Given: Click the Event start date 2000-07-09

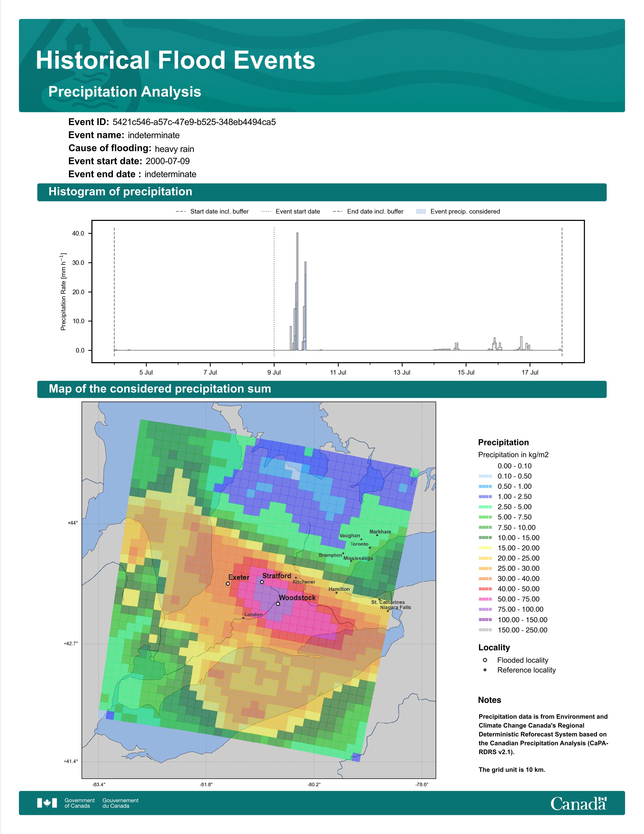Looking at the screenshot, I should [x=167, y=161].
